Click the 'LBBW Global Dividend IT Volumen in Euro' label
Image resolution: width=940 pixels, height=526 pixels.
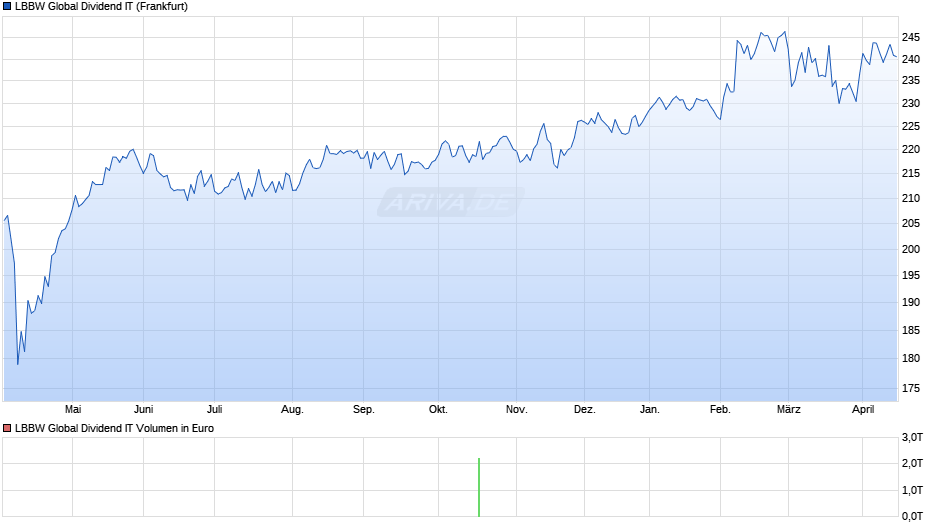pyautogui.click(x=115, y=428)
